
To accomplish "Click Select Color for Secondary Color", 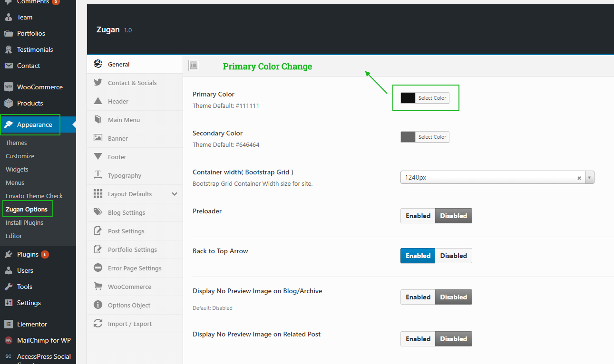I will tap(432, 137).
